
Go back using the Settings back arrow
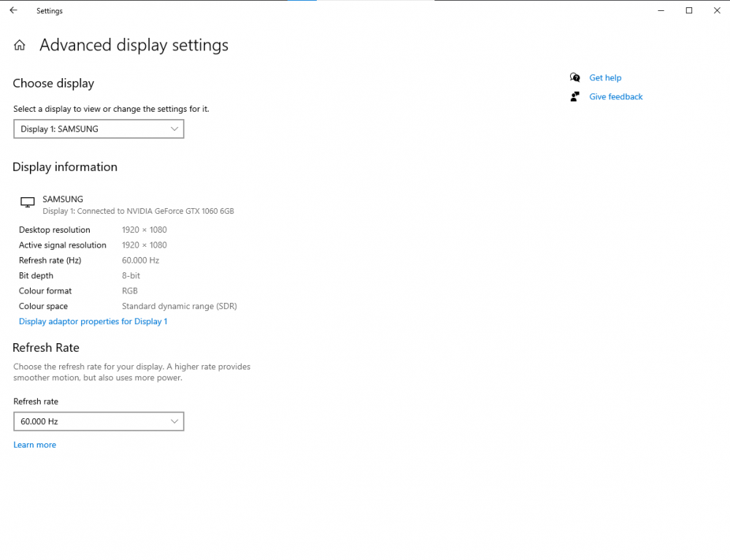tap(13, 10)
